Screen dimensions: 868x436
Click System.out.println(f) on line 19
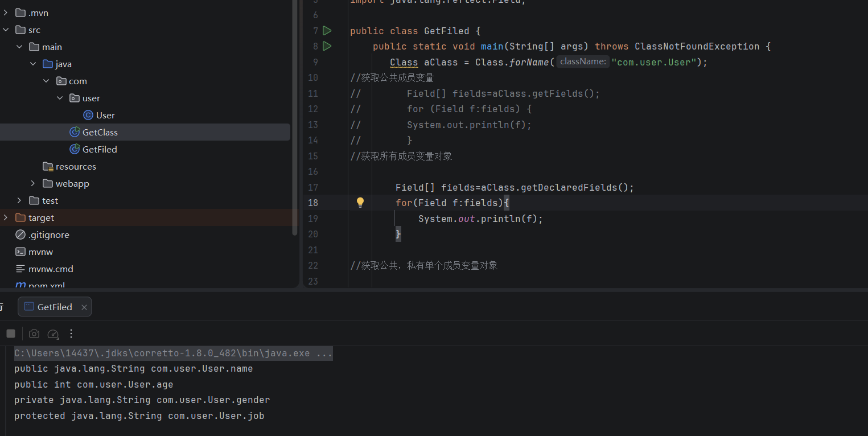pyautogui.click(x=480, y=219)
